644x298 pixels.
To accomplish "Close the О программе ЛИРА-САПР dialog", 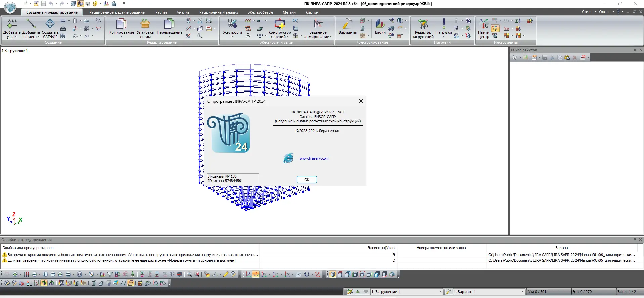I will click(361, 101).
